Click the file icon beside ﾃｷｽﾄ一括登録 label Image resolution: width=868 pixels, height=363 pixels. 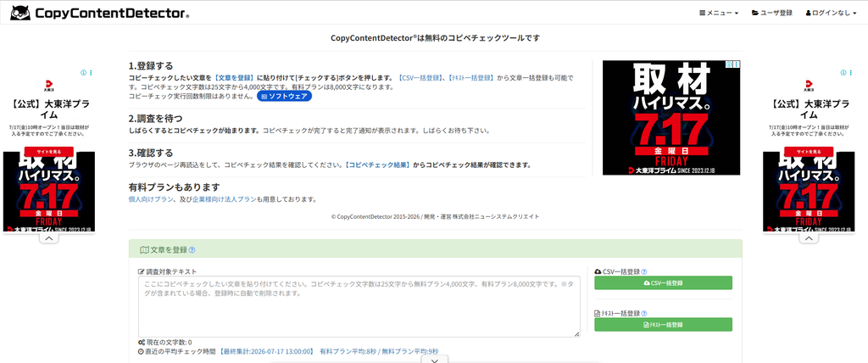[x=598, y=314]
